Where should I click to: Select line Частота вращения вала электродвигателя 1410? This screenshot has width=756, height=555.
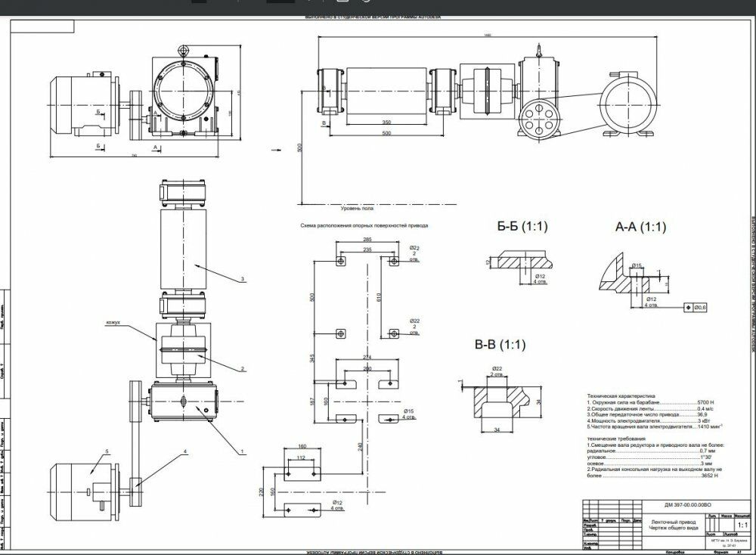[655, 426]
